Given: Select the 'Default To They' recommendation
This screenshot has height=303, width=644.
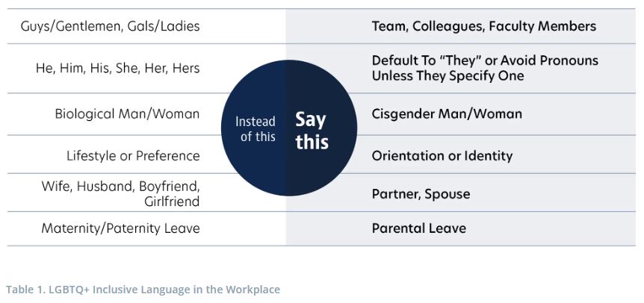Looking at the screenshot, I should coord(485,68).
